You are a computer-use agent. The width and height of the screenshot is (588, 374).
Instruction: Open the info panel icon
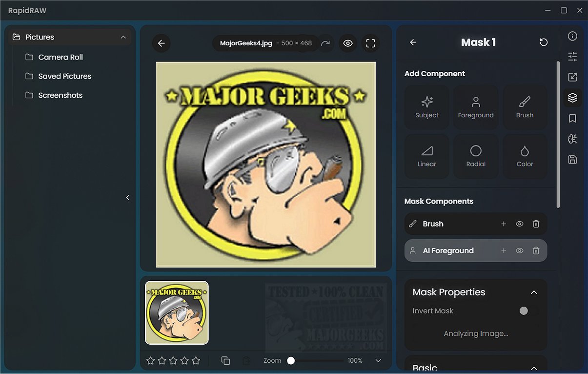click(x=572, y=36)
